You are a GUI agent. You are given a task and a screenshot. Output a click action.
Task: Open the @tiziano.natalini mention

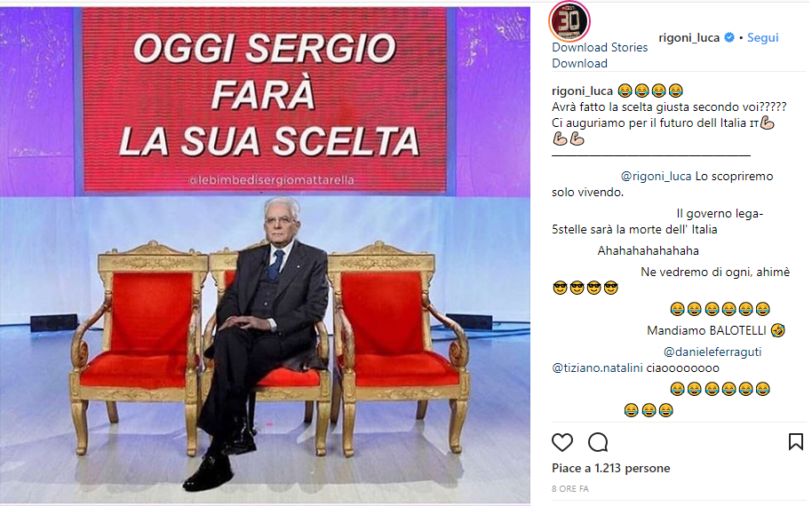(597, 368)
